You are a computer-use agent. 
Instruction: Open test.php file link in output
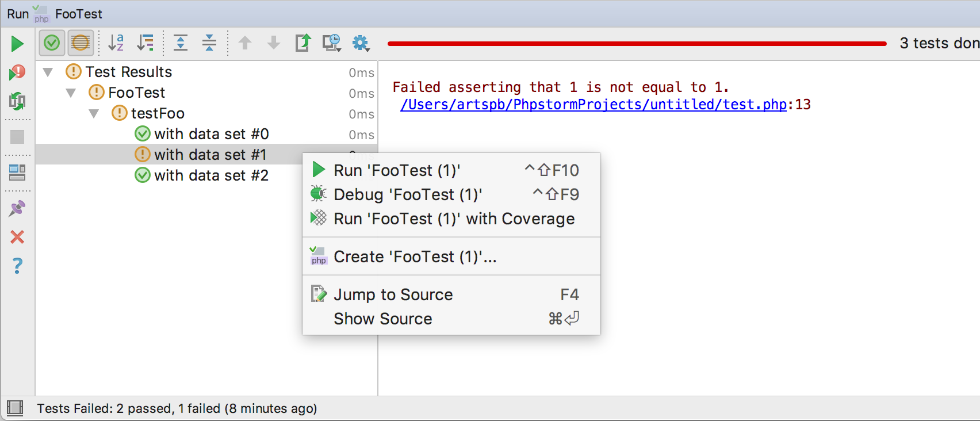tap(594, 105)
